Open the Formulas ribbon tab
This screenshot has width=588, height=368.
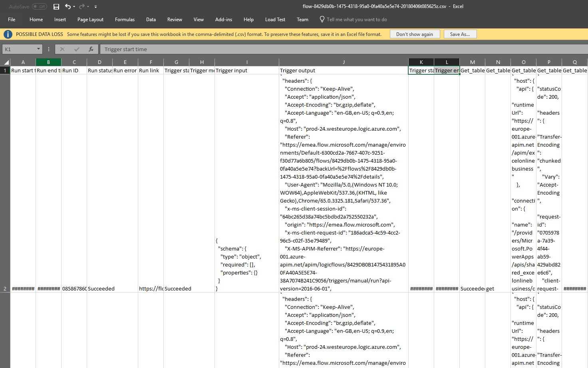point(125,19)
